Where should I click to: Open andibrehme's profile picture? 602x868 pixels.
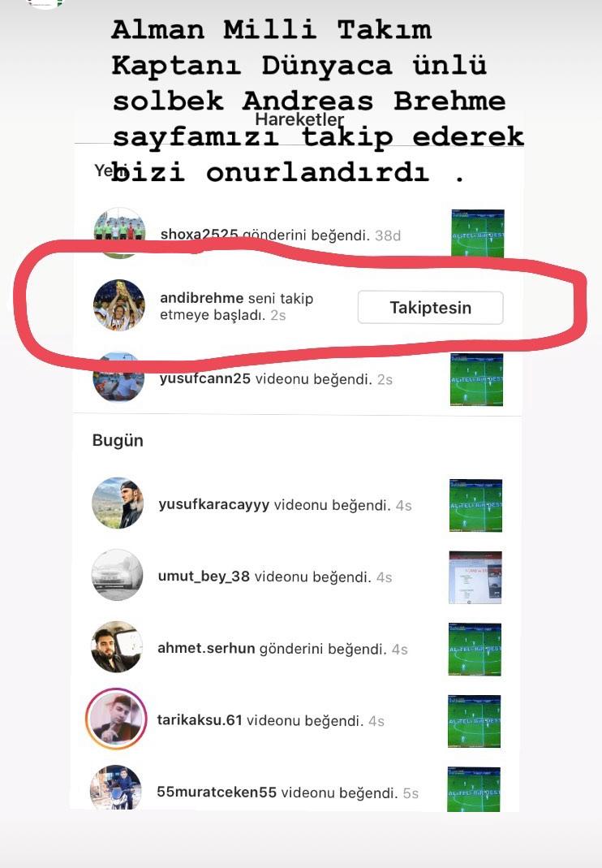[x=119, y=305]
